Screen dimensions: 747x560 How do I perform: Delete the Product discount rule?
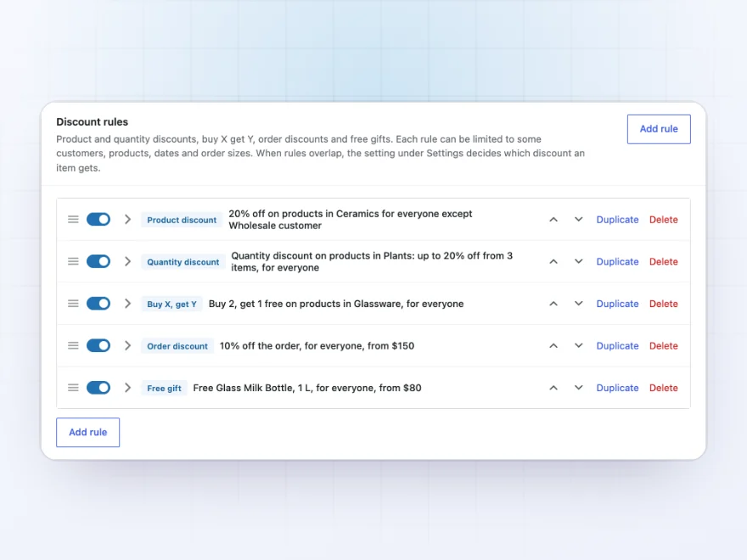[x=664, y=220]
